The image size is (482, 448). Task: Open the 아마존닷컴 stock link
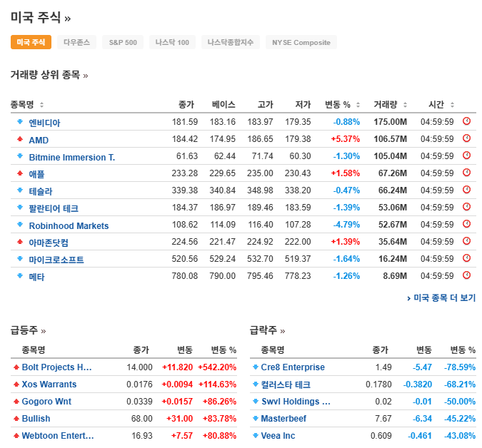click(x=49, y=243)
